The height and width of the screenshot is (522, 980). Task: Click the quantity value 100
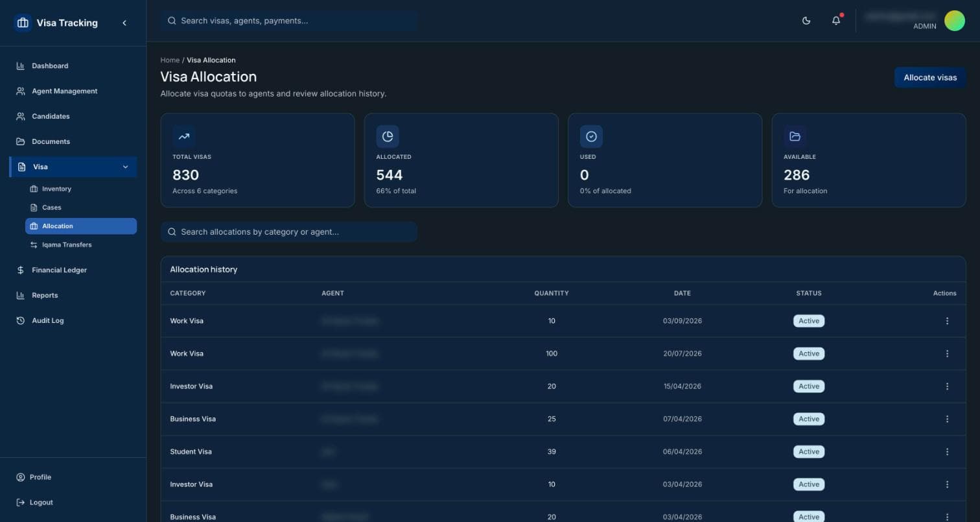coord(552,354)
